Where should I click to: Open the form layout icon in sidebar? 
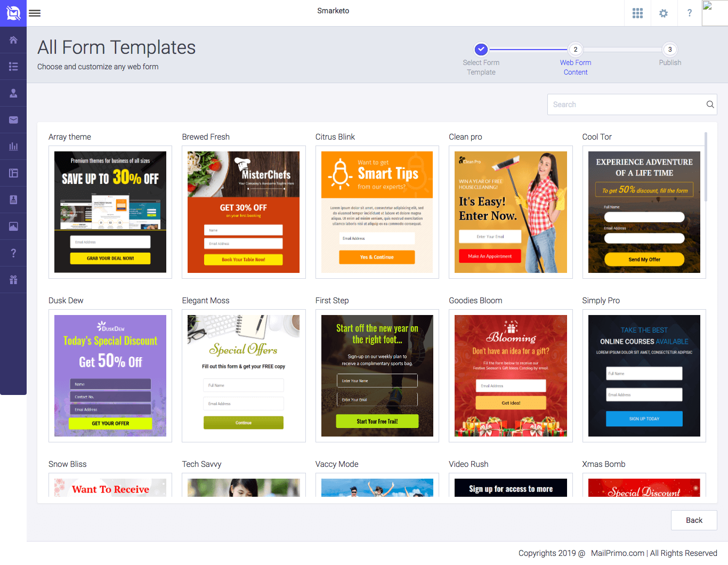pyautogui.click(x=13, y=173)
